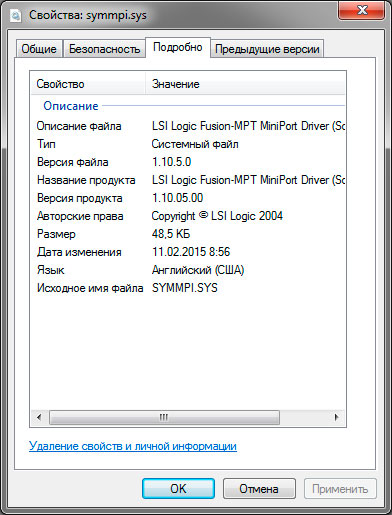
Task: Switch to the Общие tab
Action: point(39,49)
